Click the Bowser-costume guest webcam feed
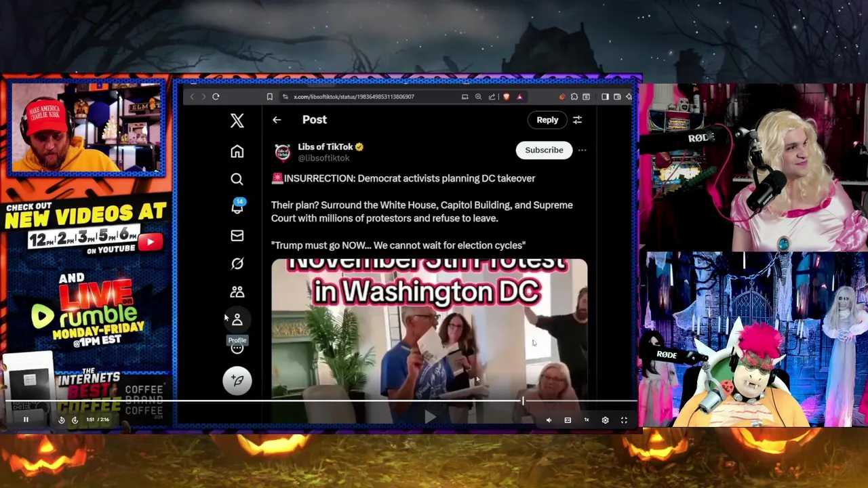 pyautogui.click(x=753, y=340)
